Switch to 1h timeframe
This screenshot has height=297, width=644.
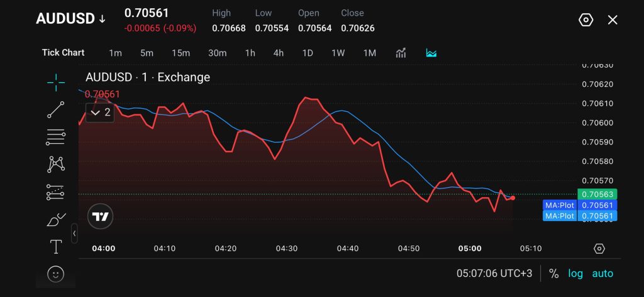point(250,53)
